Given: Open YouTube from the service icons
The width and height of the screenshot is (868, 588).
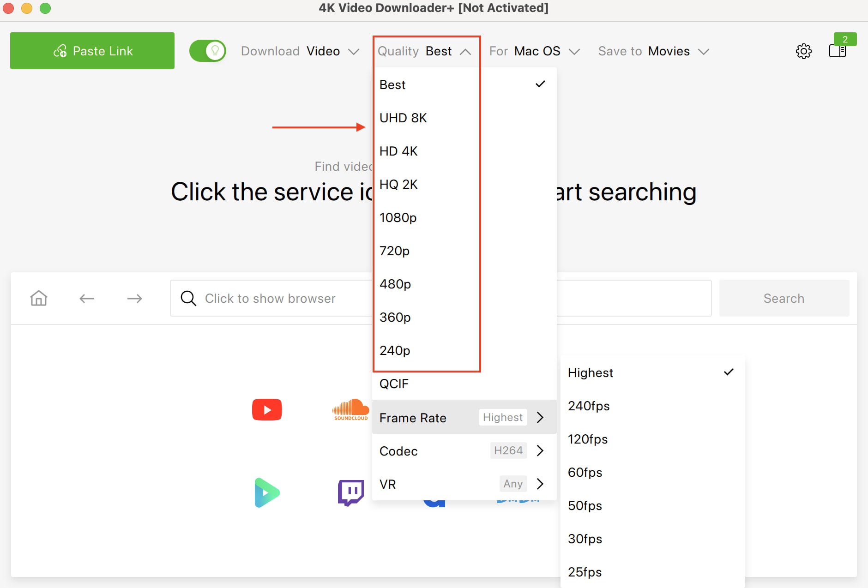Looking at the screenshot, I should [267, 409].
